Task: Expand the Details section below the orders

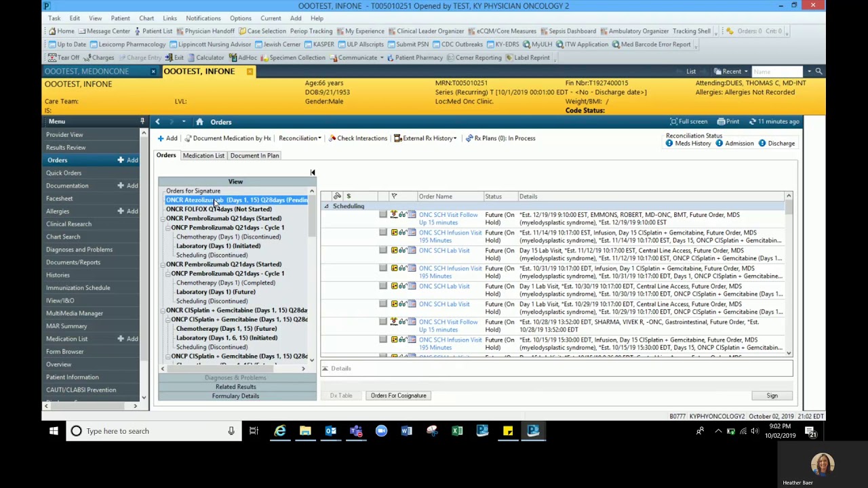Action: tap(325, 369)
